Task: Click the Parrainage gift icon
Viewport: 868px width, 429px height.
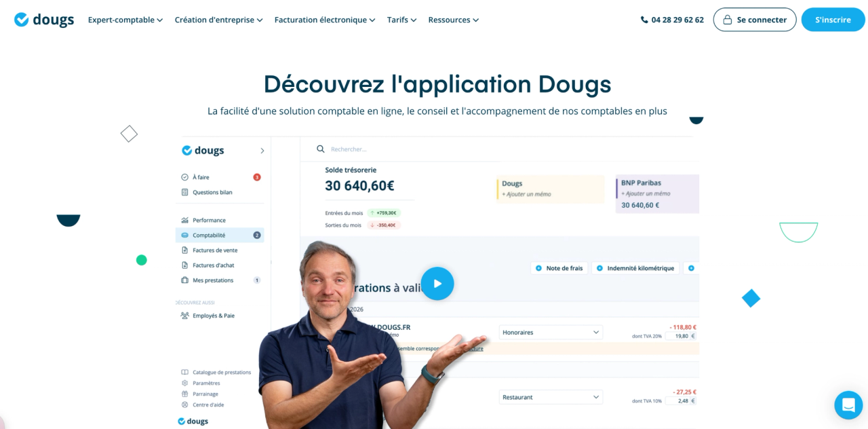Action: [184, 394]
